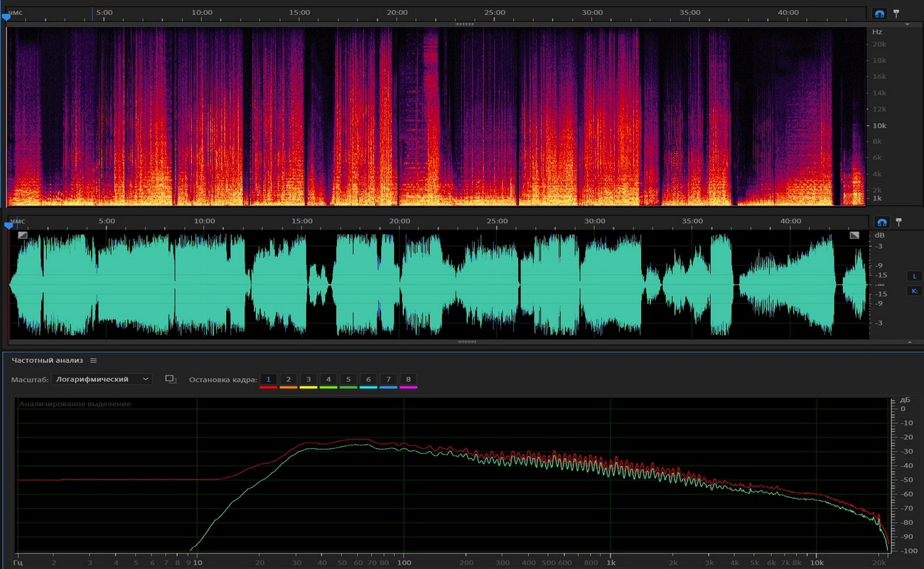924x569 pixels.
Task: Toggle hold frame 1 button
Action: [268, 380]
